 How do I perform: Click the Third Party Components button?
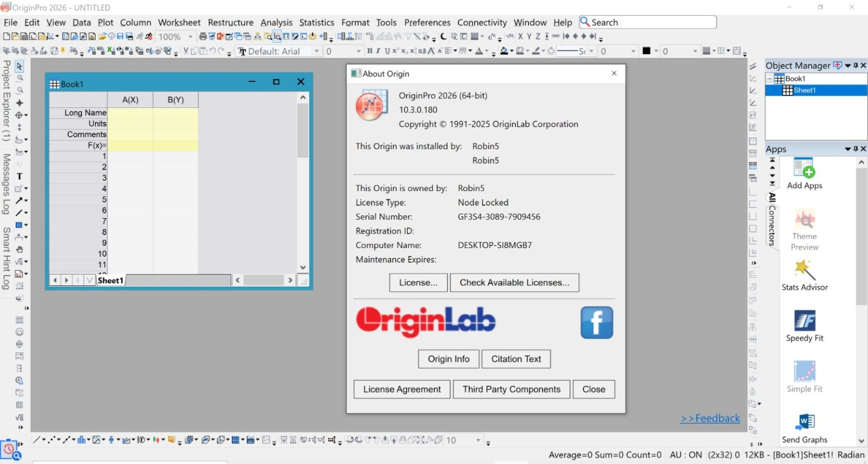click(x=511, y=389)
